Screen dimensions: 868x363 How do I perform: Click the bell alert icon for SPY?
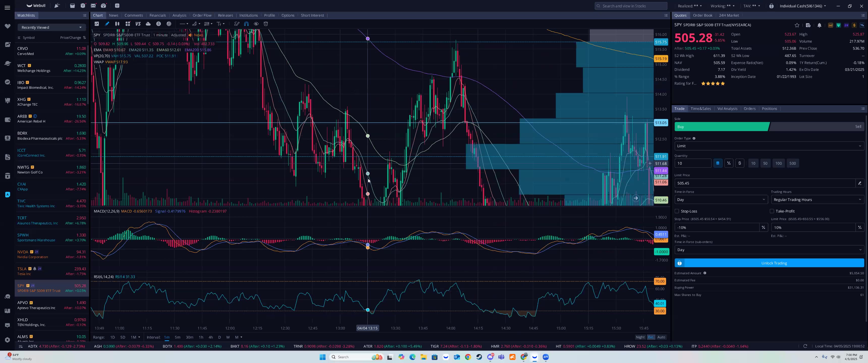coord(820,25)
